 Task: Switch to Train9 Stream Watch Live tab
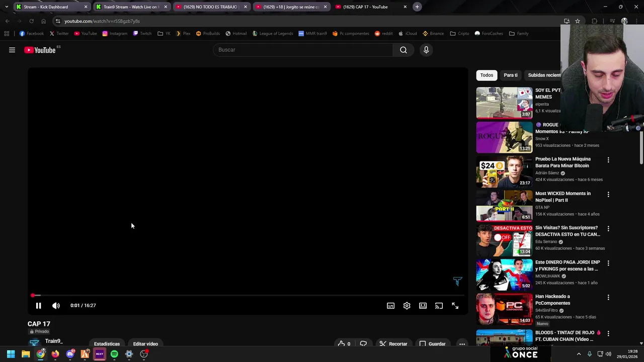130,7
